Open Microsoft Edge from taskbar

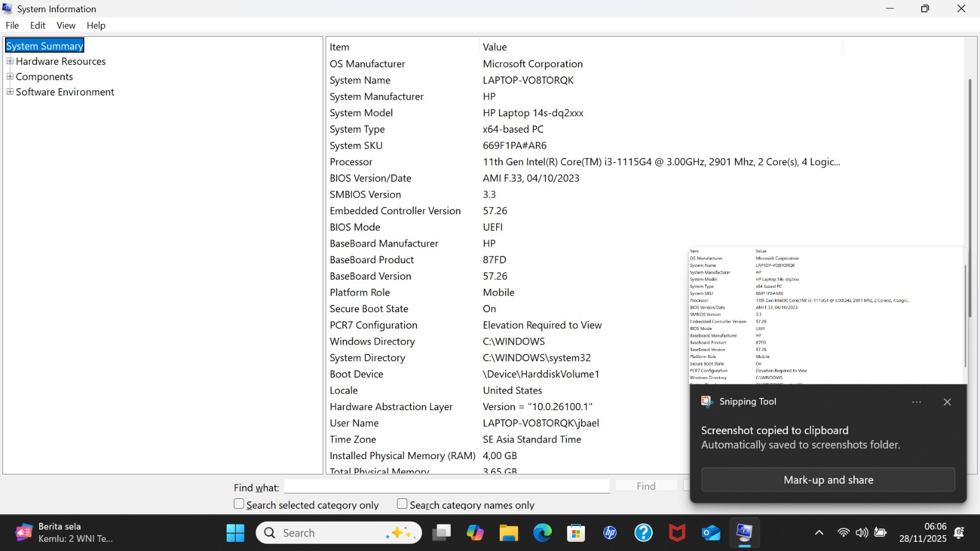tap(542, 533)
